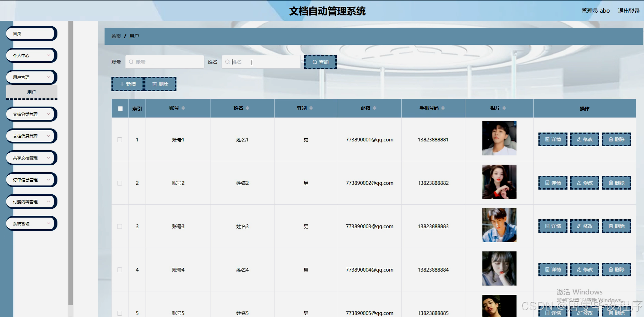Check the checkbox for row 账号2
Screen dimensions: 644x317
tap(120, 183)
